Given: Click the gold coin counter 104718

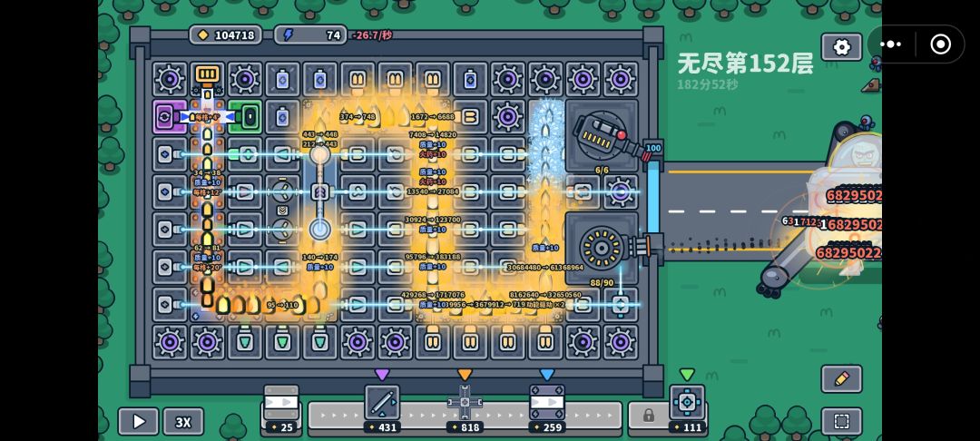Looking at the screenshot, I should pos(226,35).
